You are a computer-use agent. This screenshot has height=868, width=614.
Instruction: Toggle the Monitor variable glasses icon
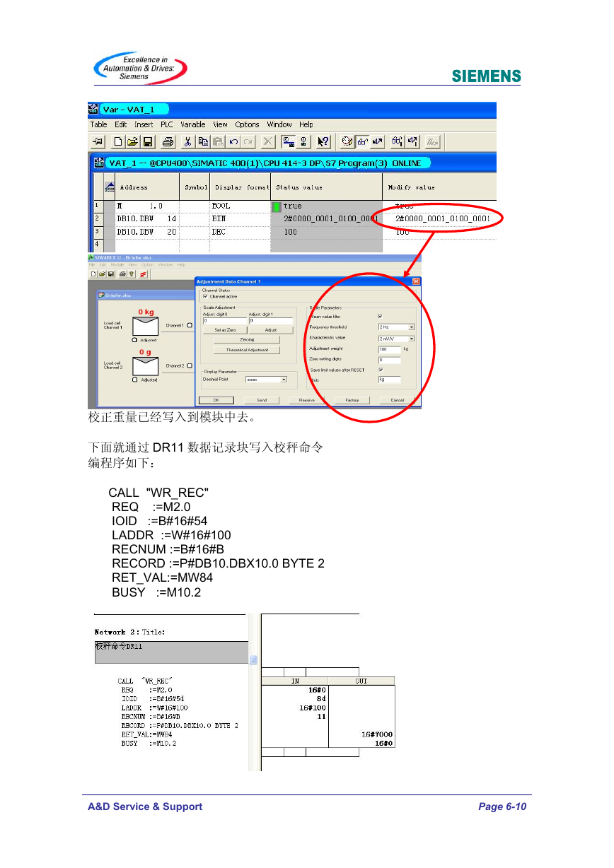361,141
